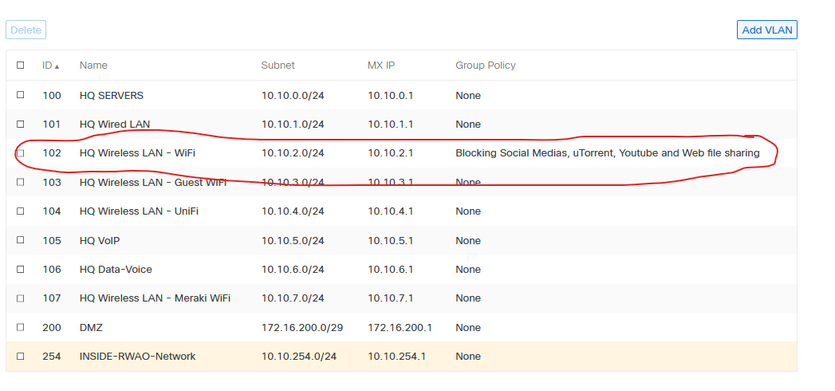Click the Subnet column header
The image size is (835, 391).
pos(277,66)
